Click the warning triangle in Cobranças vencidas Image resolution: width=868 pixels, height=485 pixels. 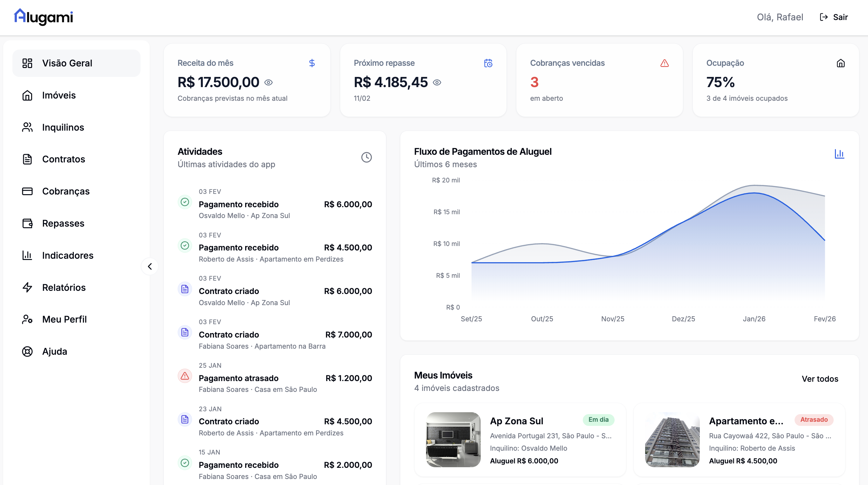point(664,63)
